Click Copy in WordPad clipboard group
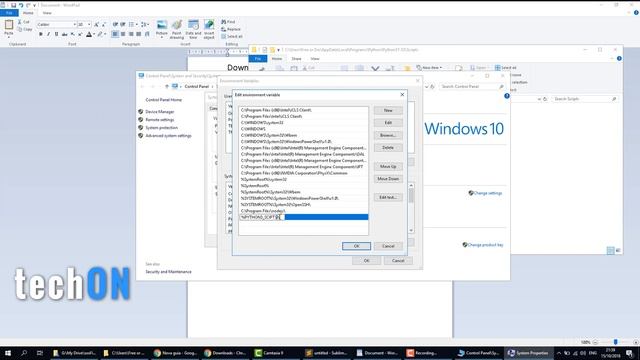Screen dimensions: 640x360 click(x=24, y=29)
